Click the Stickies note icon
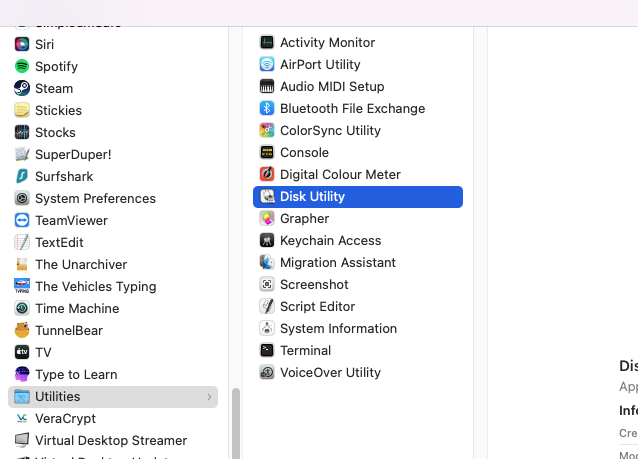The width and height of the screenshot is (638, 459). click(22, 110)
